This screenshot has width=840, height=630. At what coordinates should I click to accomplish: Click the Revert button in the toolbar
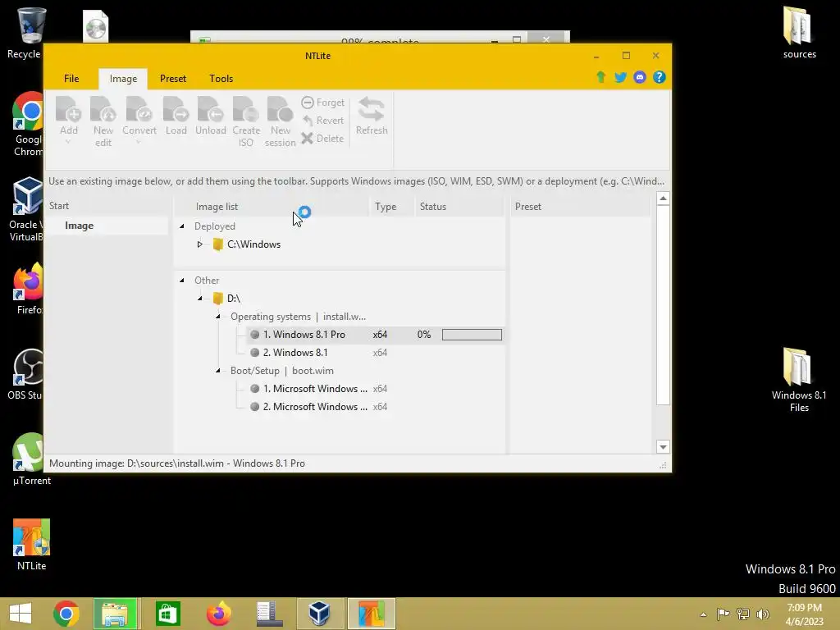[x=322, y=121]
